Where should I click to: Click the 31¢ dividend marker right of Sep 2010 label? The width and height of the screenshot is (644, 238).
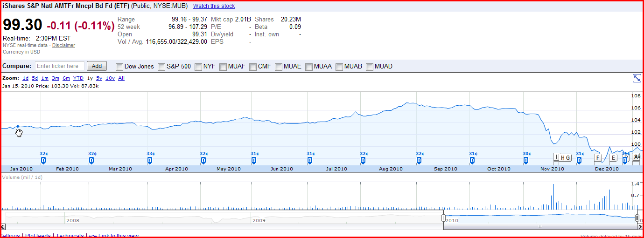pos(473,160)
